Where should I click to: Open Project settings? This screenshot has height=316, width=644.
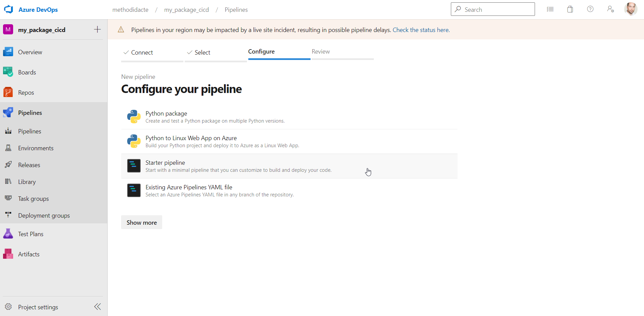tap(38, 307)
